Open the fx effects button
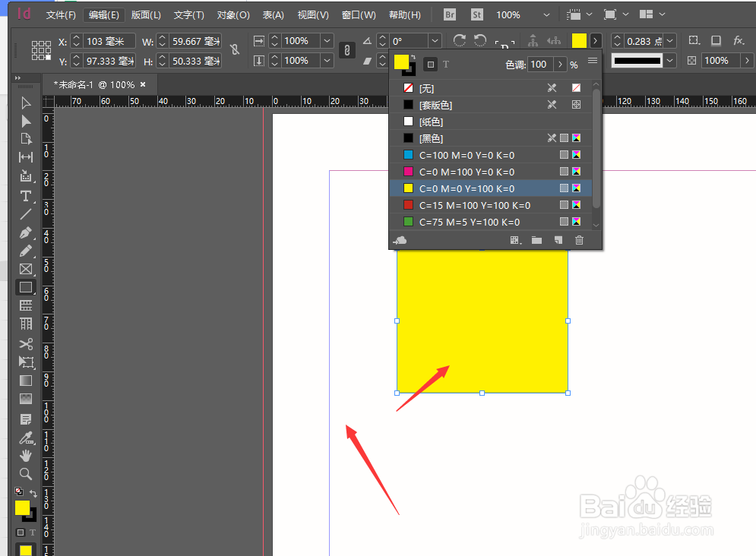 [739, 40]
